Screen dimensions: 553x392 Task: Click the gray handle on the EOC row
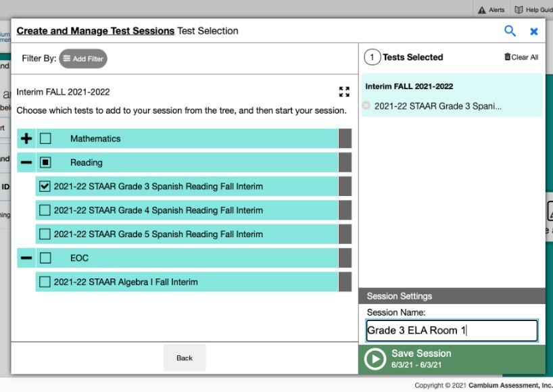tap(345, 258)
